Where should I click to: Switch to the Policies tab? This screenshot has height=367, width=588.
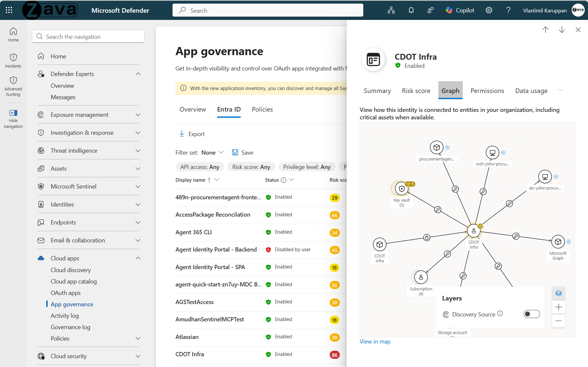pyautogui.click(x=262, y=110)
